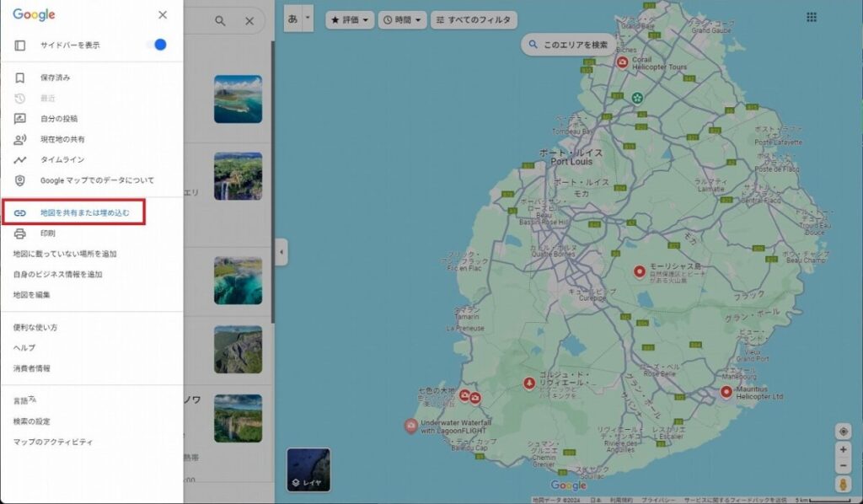The width and height of the screenshot is (863, 504).
Task: Click the person icon beside 現在地の共有
Action: point(20,139)
